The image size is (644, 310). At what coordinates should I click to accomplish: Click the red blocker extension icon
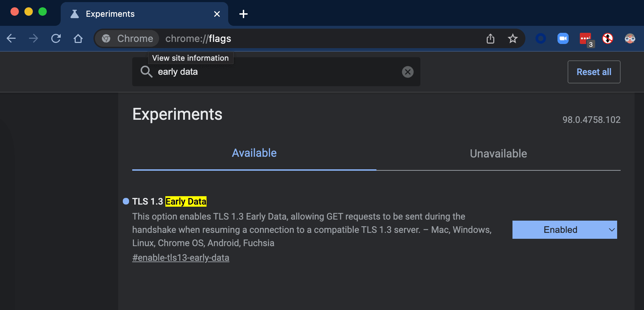point(608,38)
